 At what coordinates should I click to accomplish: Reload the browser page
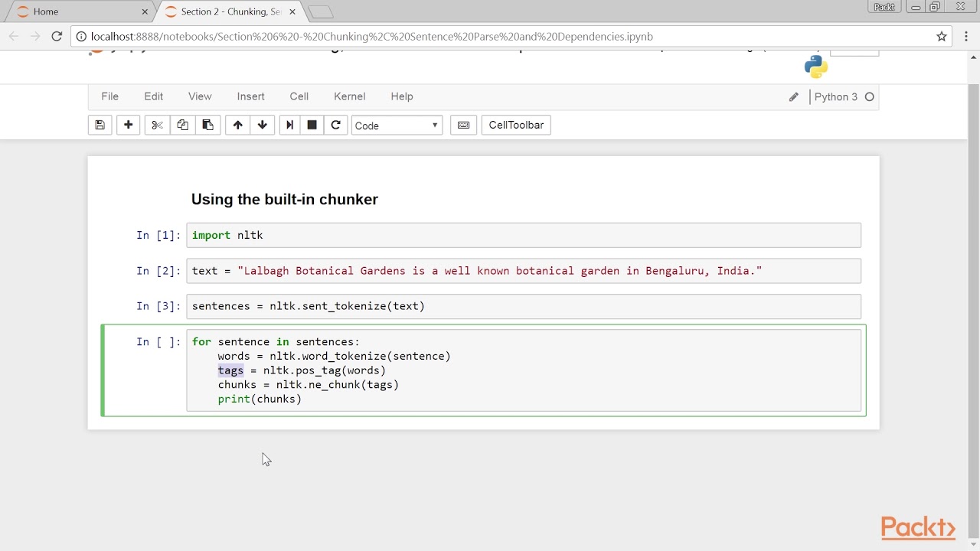[x=57, y=36]
